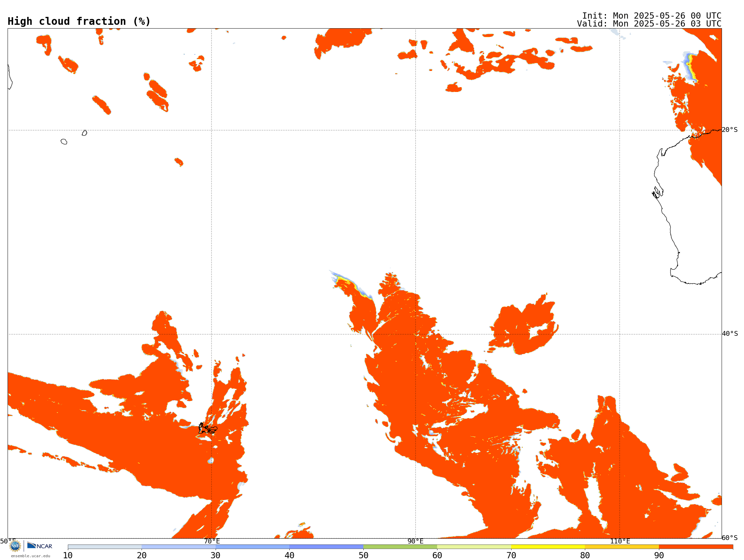Click the colorbar tick label 50
Screen dimensions: 744x560
(x=363, y=556)
